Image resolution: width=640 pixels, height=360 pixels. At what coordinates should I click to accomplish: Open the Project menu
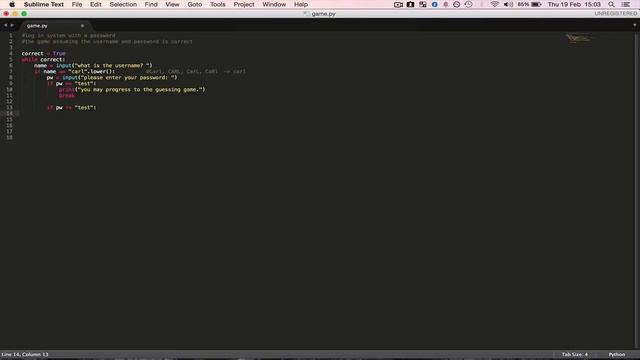[244, 4]
